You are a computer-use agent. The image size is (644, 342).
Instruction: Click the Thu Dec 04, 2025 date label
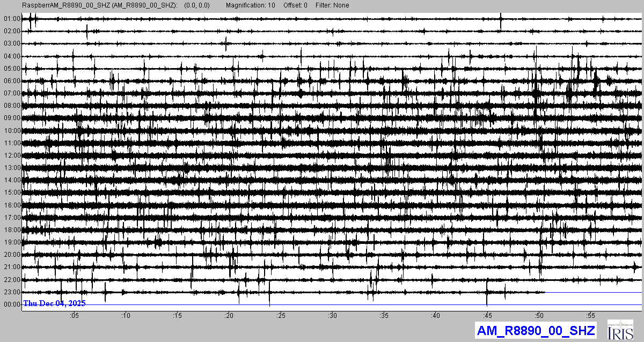[54, 303]
